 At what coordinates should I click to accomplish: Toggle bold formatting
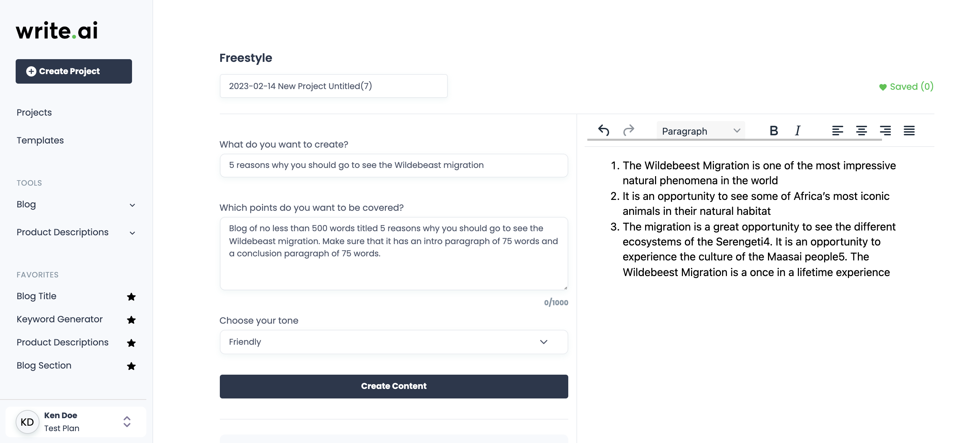[x=773, y=131]
